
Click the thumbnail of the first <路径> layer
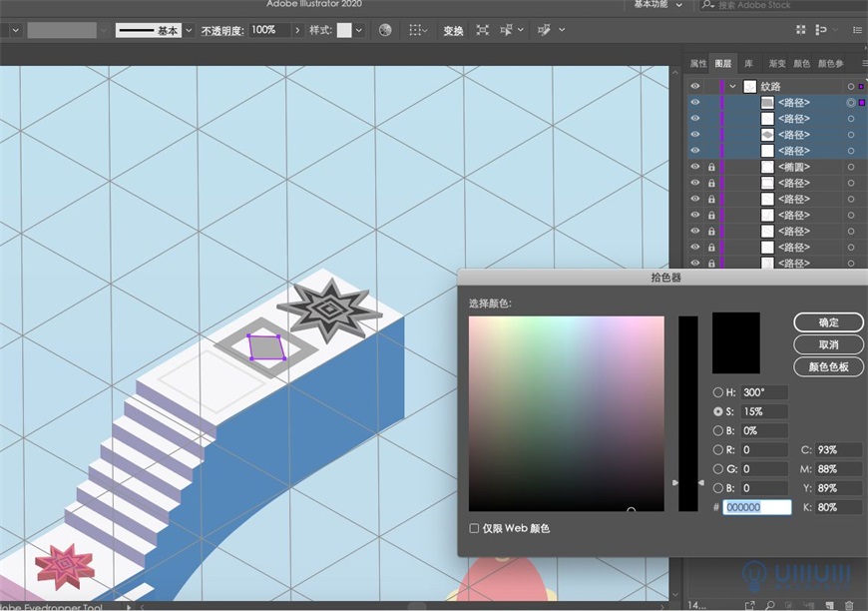pyautogui.click(x=767, y=102)
